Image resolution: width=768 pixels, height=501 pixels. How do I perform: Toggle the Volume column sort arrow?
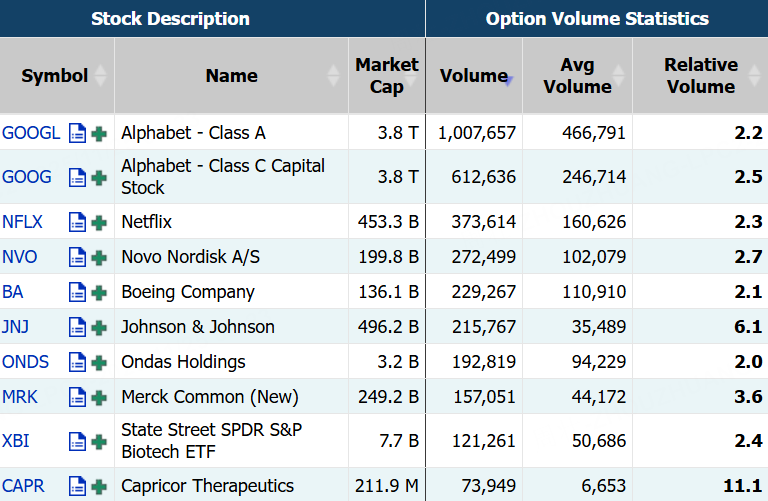[x=509, y=80]
